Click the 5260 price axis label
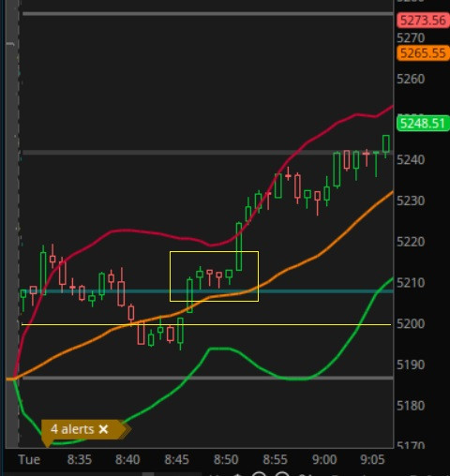Viewport: 450px width, 476px height. [411, 79]
